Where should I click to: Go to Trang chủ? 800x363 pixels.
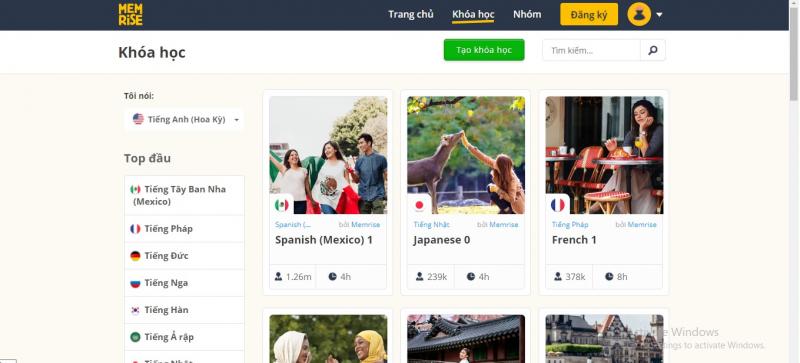tap(411, 14)
